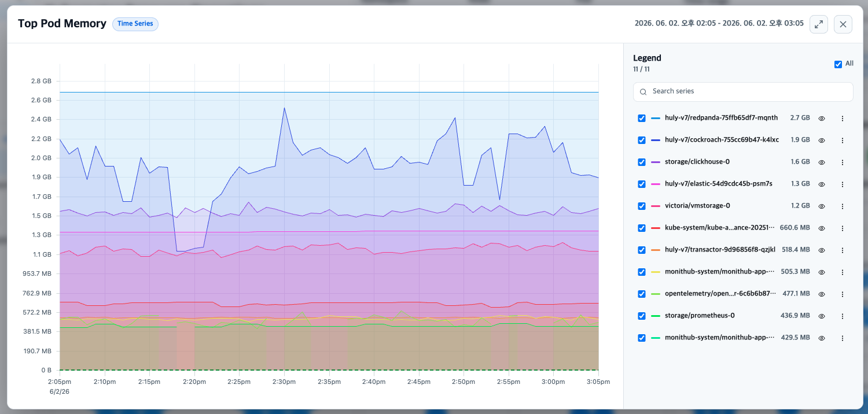868x414 pixels.
Task: Select the victoria/vmstorage-0 series name
Action: tap(698, 206)
